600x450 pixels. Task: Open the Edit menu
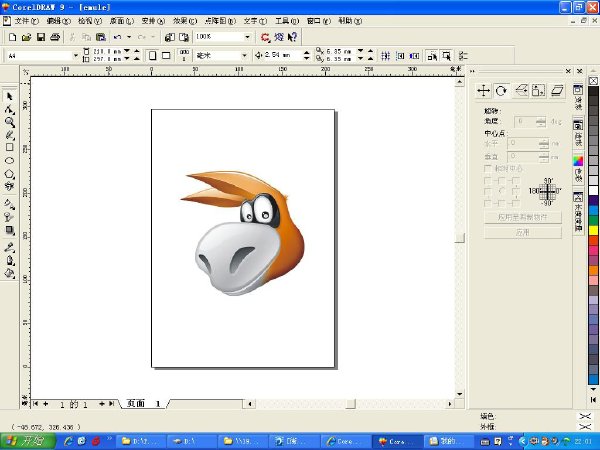point(58,21)
